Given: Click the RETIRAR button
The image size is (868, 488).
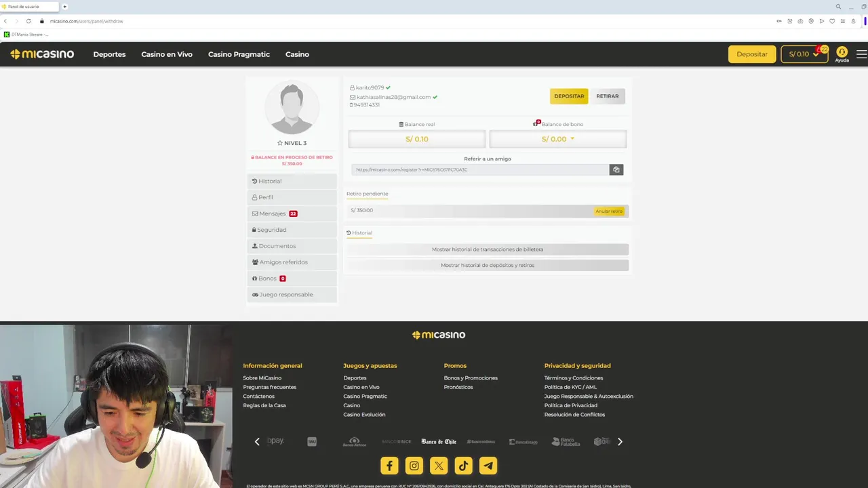Looking at the screenshot, I should click(x=608, y=96).
